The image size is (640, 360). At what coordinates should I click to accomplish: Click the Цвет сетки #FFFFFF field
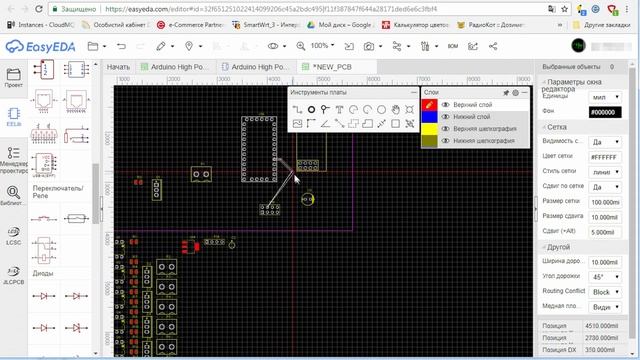click(x=605, y=157)
